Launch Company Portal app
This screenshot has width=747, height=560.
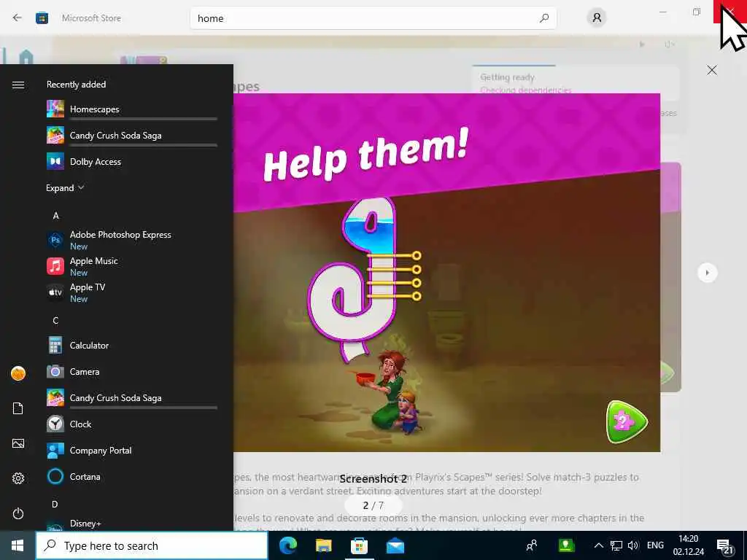click(x=132, y=450)
